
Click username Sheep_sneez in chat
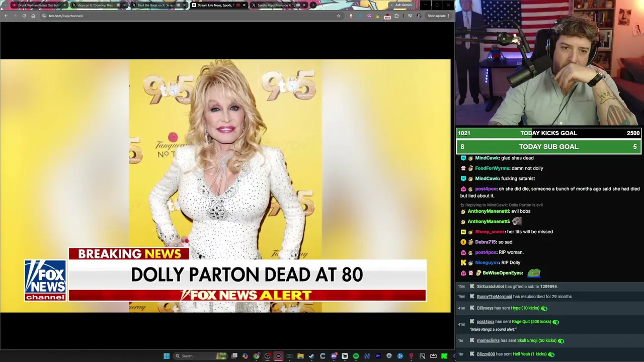pyautogui.click(x=490, y=232)
